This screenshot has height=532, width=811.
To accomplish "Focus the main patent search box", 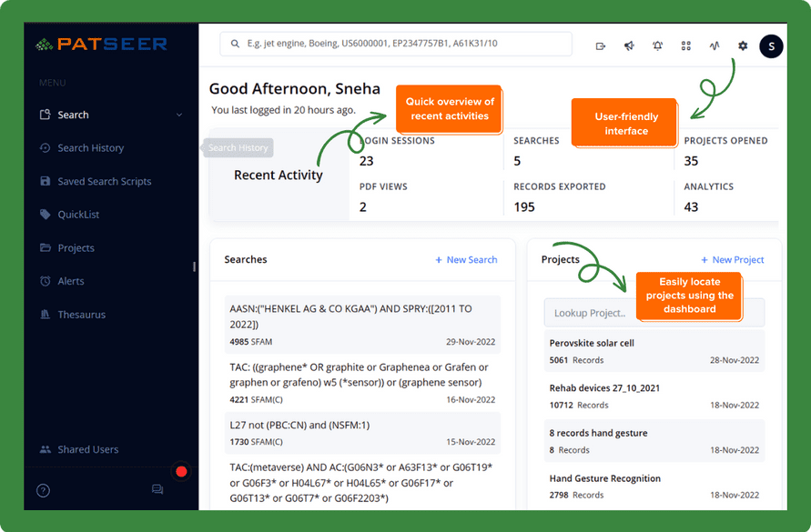I will (396, 44).
